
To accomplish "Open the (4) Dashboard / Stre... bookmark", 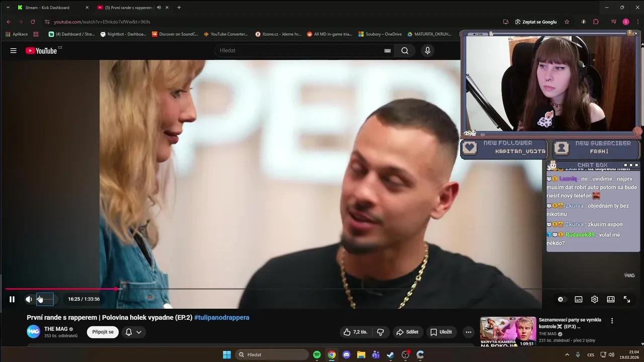I will (71, 34).
